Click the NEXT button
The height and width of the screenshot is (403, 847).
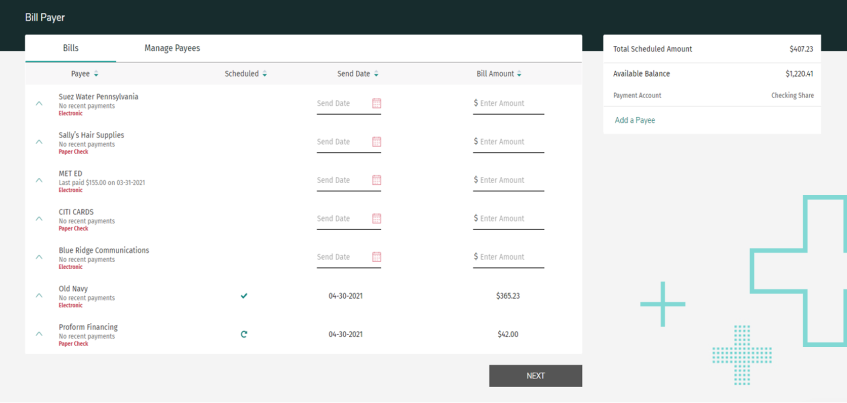[535, 376]
